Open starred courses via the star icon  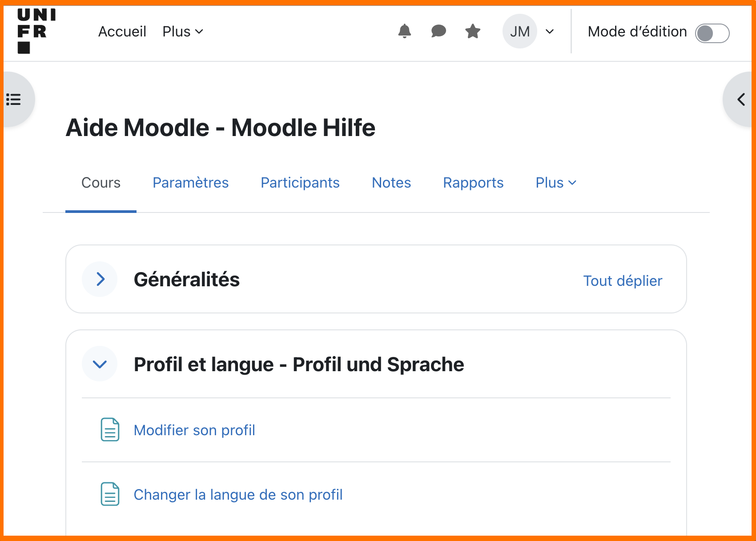472,32
